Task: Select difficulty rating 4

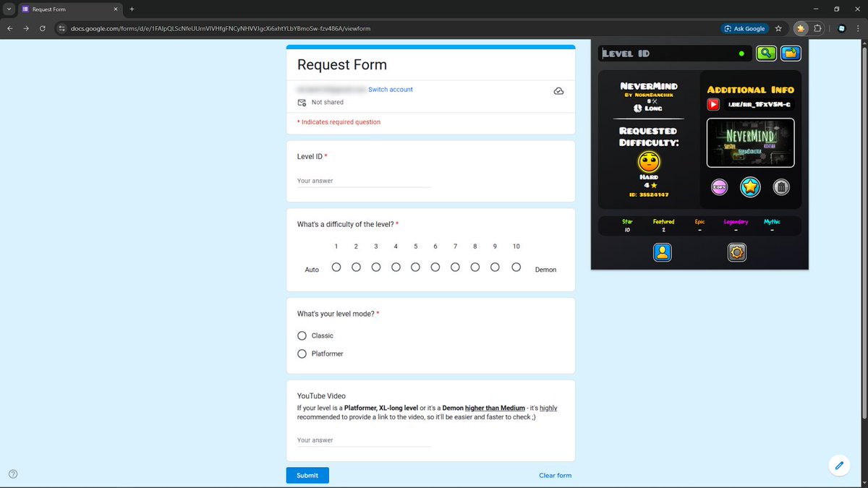Action: click(396, 267)
